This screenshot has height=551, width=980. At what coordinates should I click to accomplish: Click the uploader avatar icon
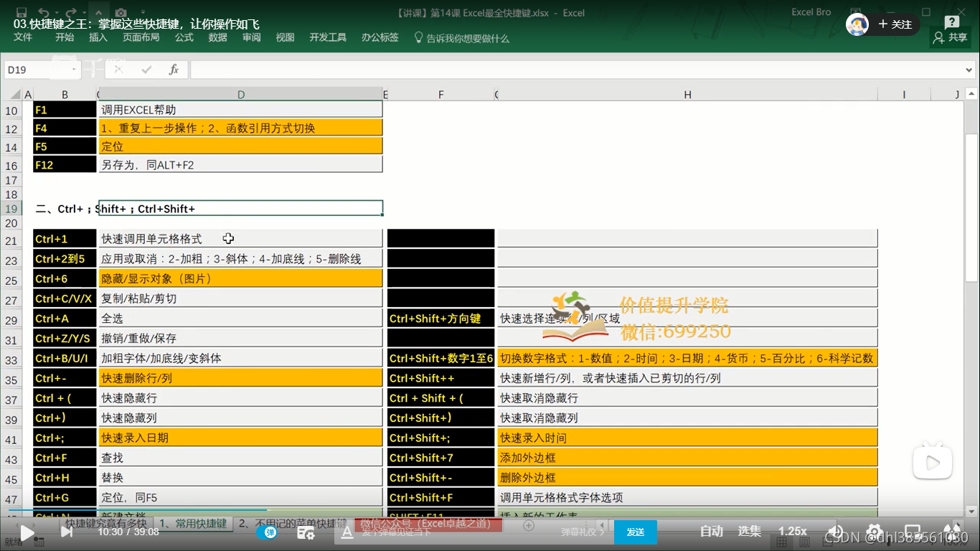(x=857, y=24)
